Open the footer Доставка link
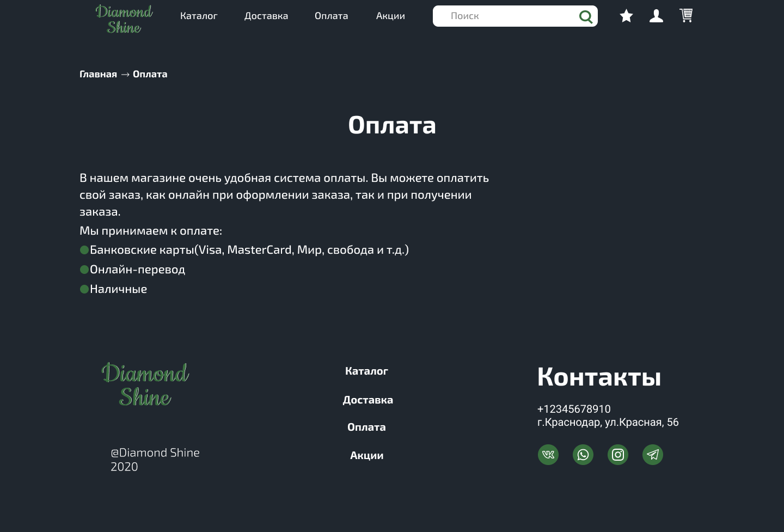This screenshot has height=532, width=784. point(368,400)
